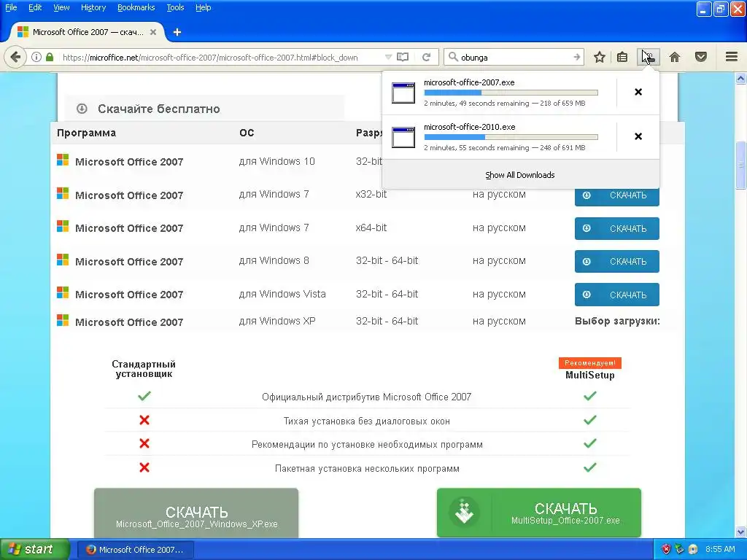Viewport: 747px width, 560px height.
Task: Click the Windows logo beside the Windows 10 row
Action: click(63, 160)
